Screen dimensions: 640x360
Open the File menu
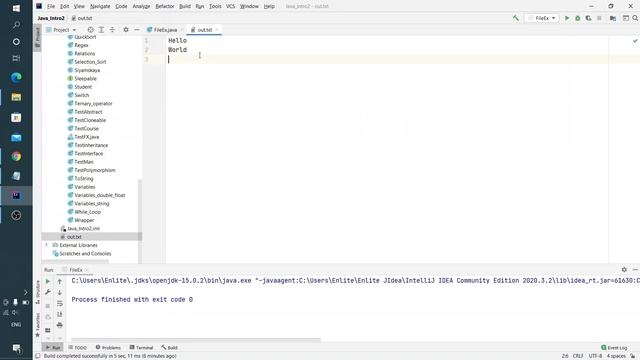51,6
